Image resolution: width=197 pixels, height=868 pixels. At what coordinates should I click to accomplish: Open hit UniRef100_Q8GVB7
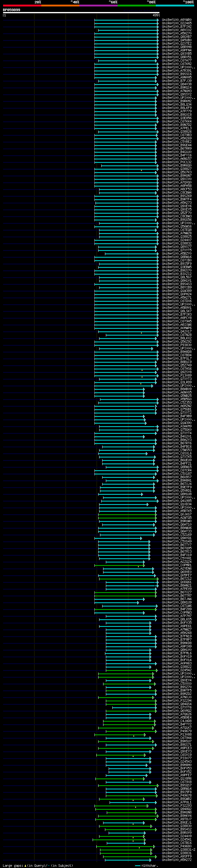coord(176,37)
